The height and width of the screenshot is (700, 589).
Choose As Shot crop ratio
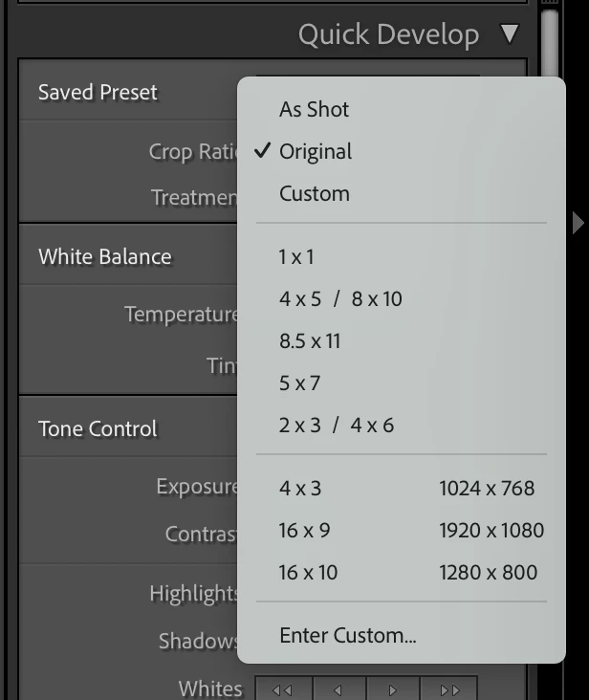(315, 109)
